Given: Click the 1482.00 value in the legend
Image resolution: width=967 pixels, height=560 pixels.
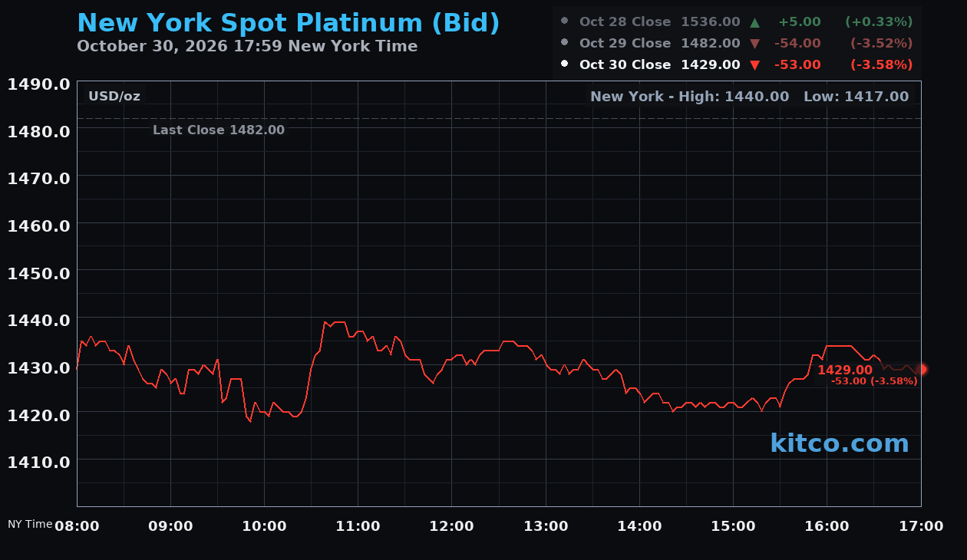Looking at the screenshot, I should coord(711,43).
